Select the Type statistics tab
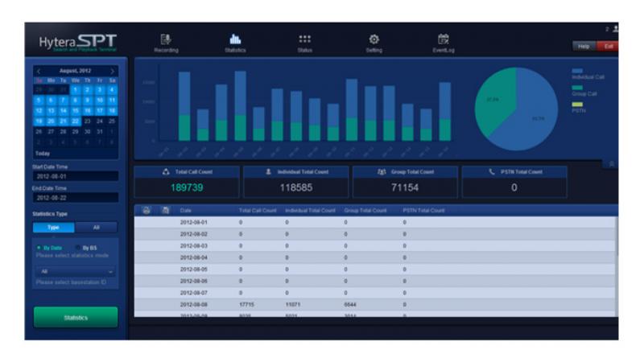The image size is (644, 362). tap(53, 228)
